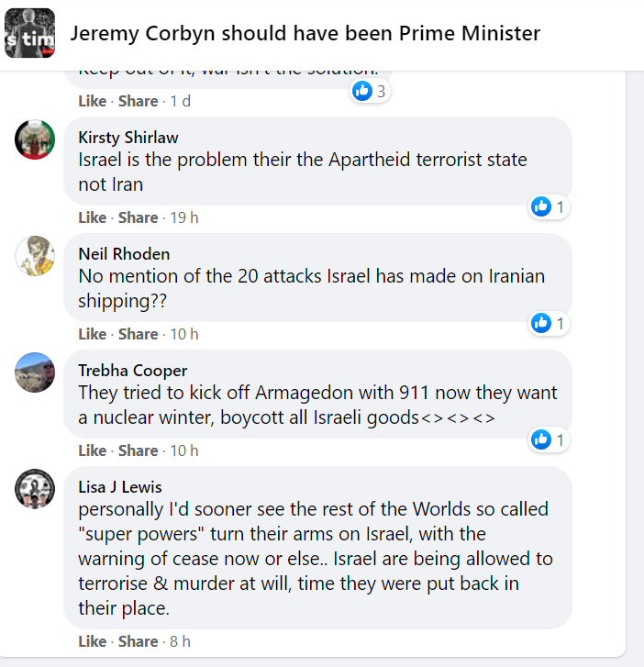Click Lisa J Lewis's profile avatar
644x667 pixels.
35,489
